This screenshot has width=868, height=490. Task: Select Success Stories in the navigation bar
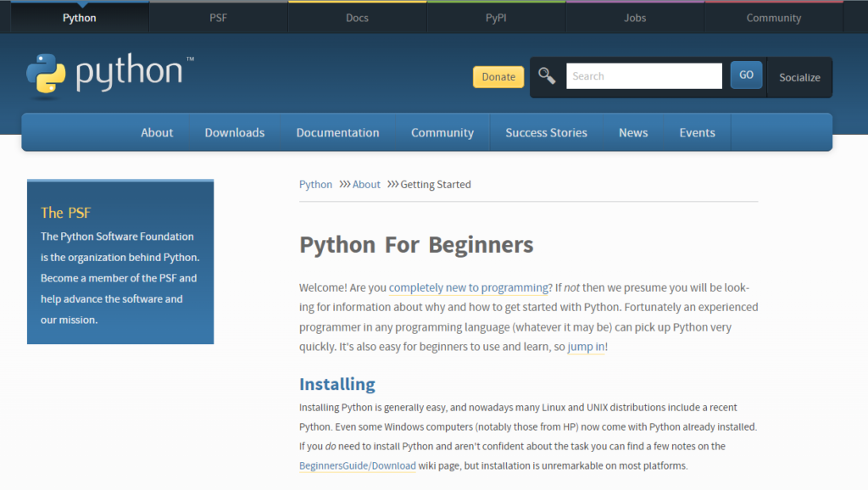(x=546, y=132)
